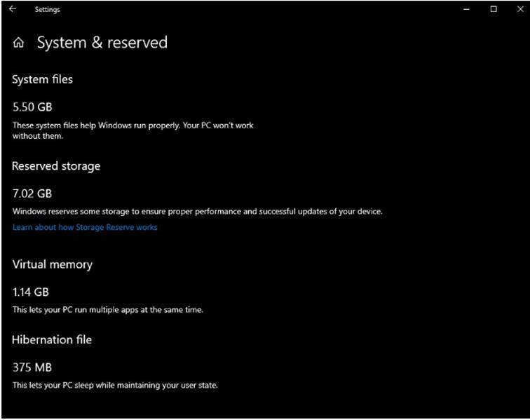The image size is (530, 420).
Task: Select the System files heading
Action: (x=42, y=79)
